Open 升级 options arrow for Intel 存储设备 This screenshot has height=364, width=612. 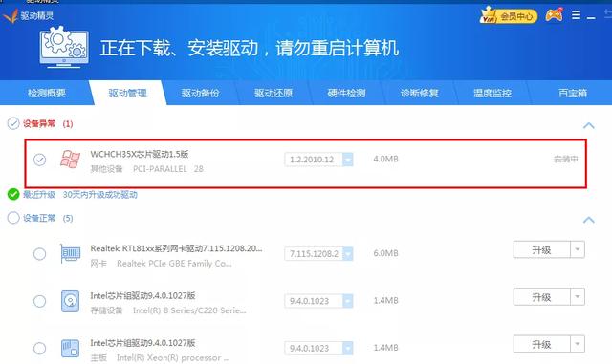tap(578, 297)
